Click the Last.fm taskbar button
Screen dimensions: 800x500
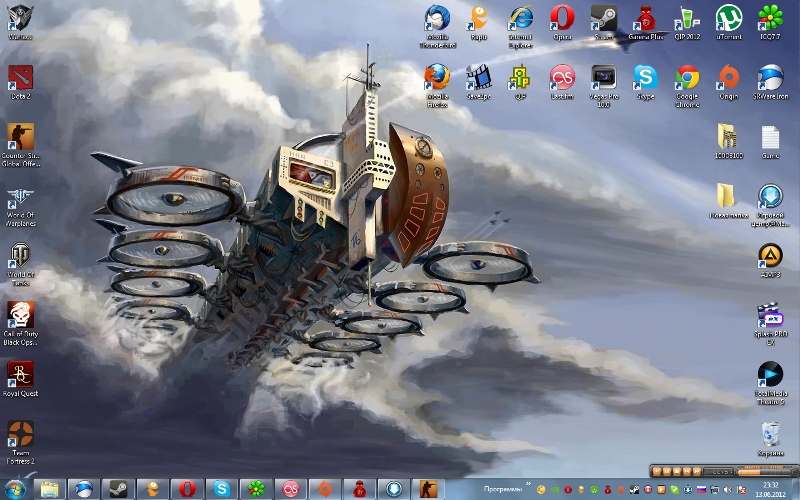coord(290,489)
